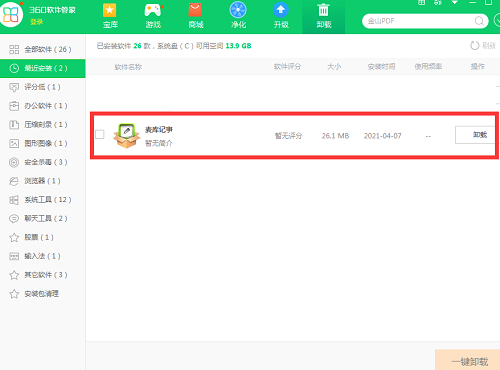The height and width of the screenshot is (370, 500).
Task: Open 安全杀毒 (3) category
Action: pyautogui.click(x=43, y=162)
